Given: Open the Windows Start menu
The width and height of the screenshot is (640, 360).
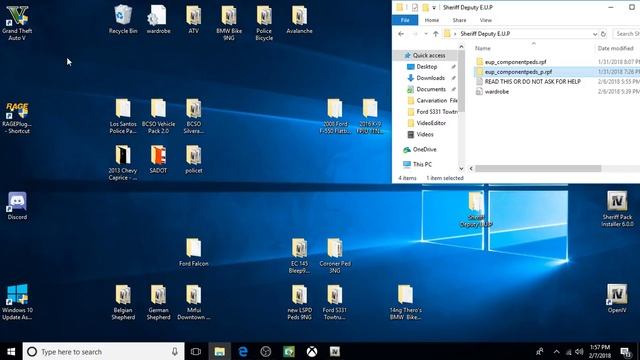Looking at the screenshot, I should pyautogui.click(x=11, y=351).
